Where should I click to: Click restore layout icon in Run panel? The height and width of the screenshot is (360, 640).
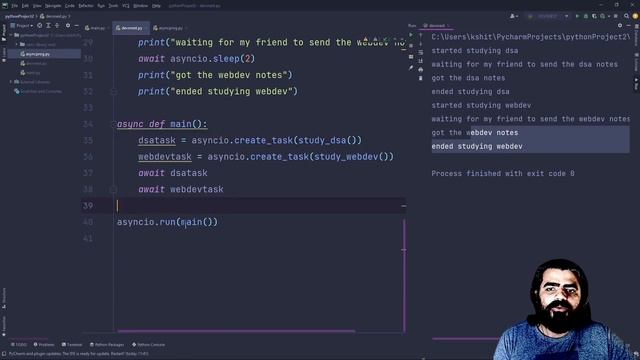click(411, 57)
